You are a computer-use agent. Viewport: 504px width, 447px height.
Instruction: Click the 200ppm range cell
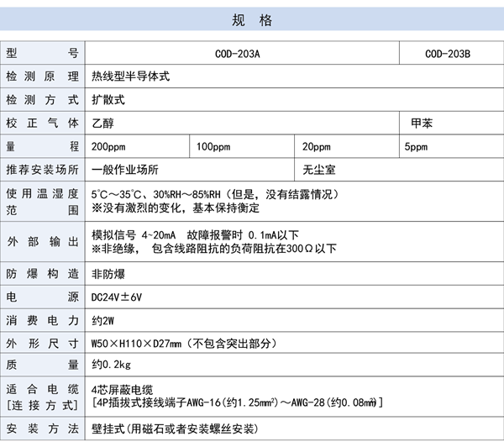tap(109, 146)
